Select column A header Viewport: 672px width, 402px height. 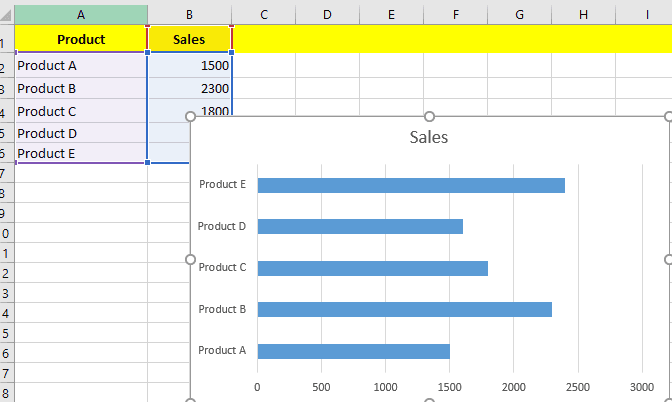(81, 14)
